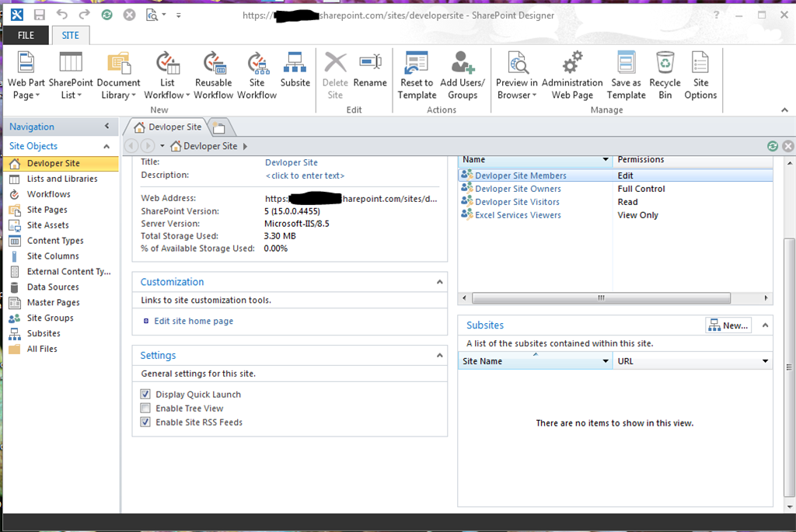The image size is (796, 532).
Task: Select the SITE ribbon tab
Action: coord(70,35)
